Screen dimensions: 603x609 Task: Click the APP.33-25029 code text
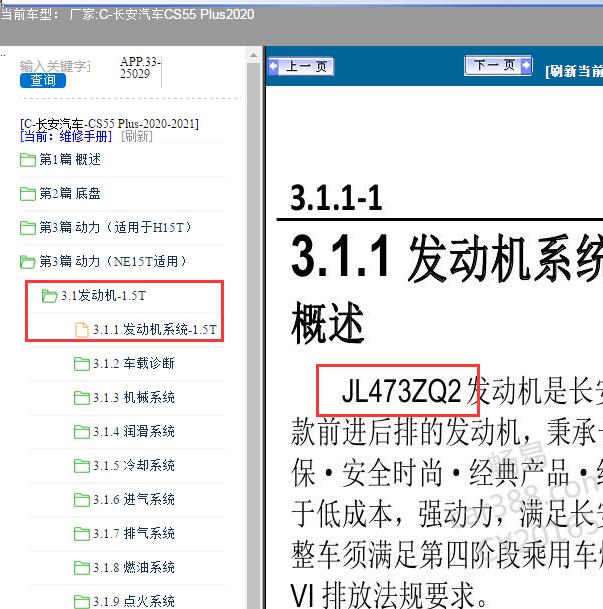coord(140,68)
